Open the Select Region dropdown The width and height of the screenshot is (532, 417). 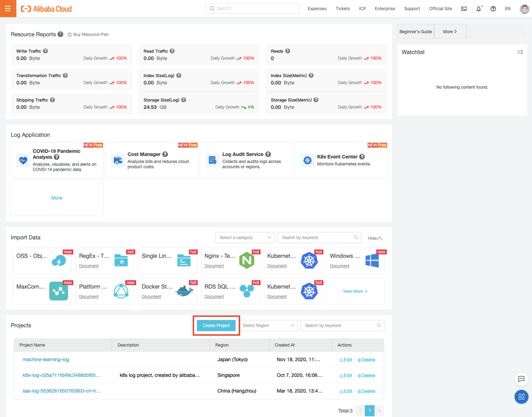coord(268,325)
